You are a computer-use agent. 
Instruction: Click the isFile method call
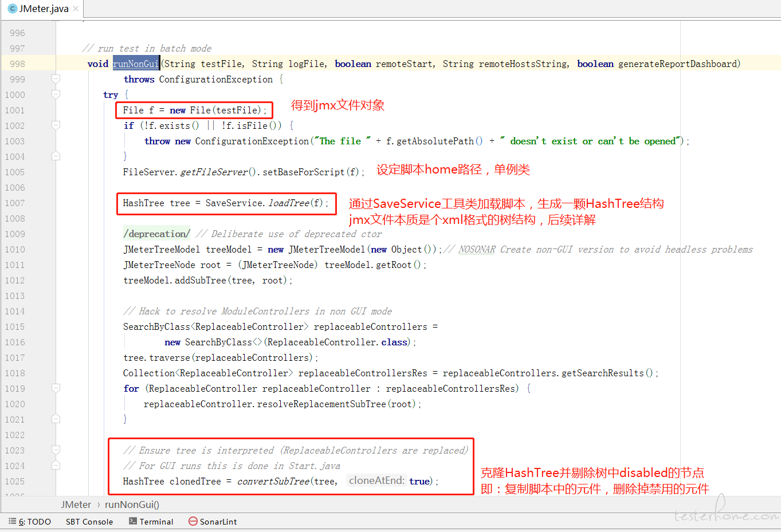250,125
